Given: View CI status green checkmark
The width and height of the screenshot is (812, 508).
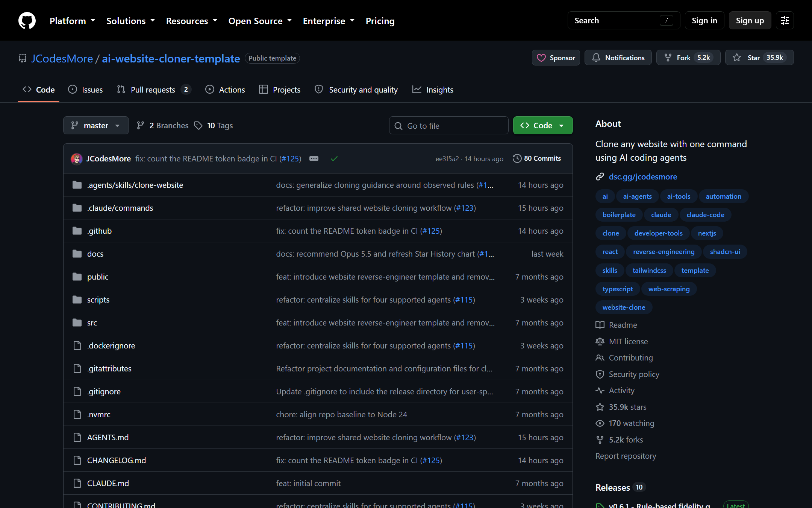Looking at the screenshot, I should 334,159.
